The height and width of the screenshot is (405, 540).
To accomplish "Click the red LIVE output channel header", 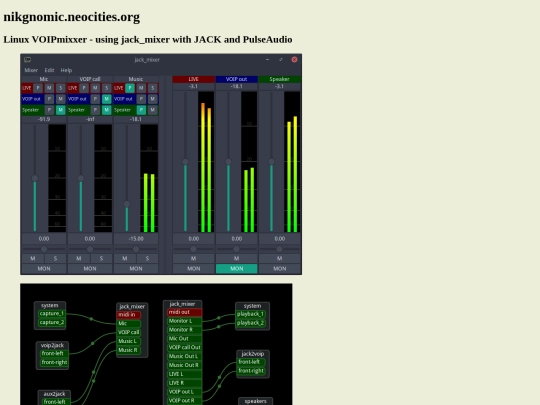I will [194, 79].
